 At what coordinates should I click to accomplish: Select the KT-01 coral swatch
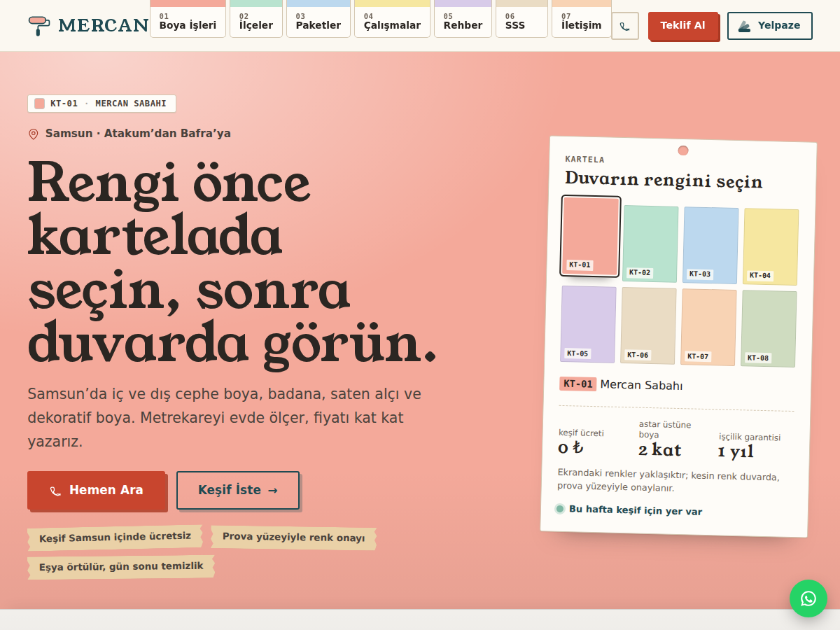pos(591,236)
